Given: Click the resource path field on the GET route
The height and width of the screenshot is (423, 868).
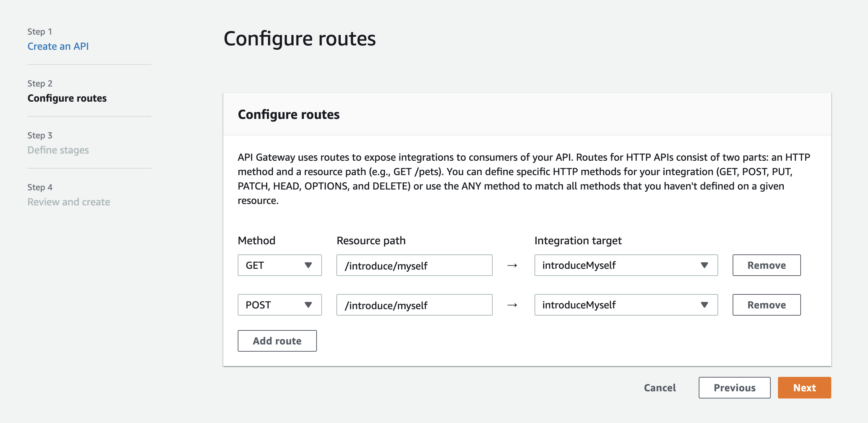Looking at the screenshot, I should click(x=414, y=265).
